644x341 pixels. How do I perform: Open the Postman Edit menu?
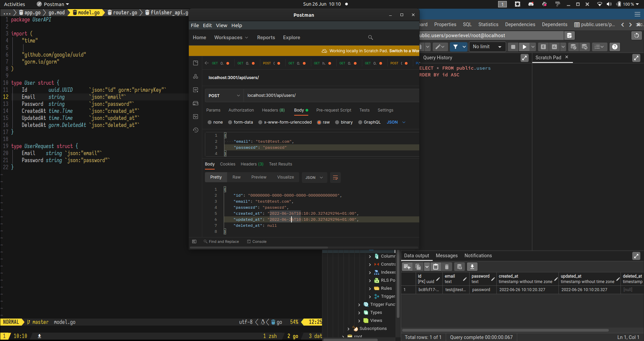(207, 25)
